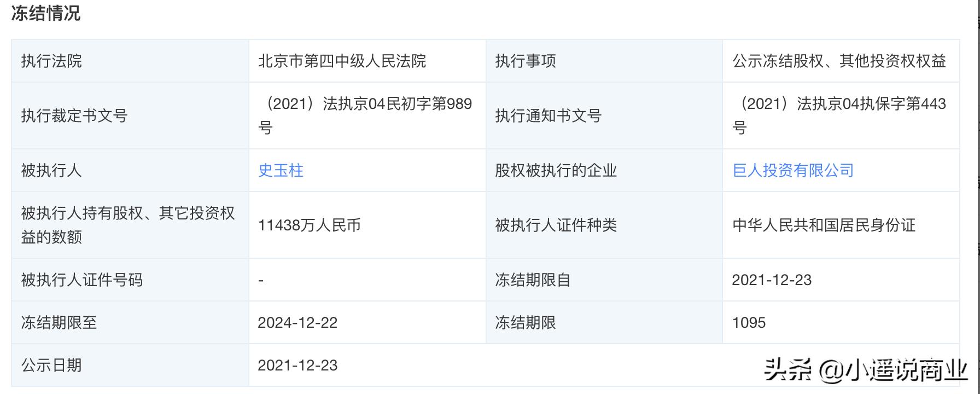980x394 pixels.
Task: Click the 冻结情况 section heading
Action: tap(46, 13)
